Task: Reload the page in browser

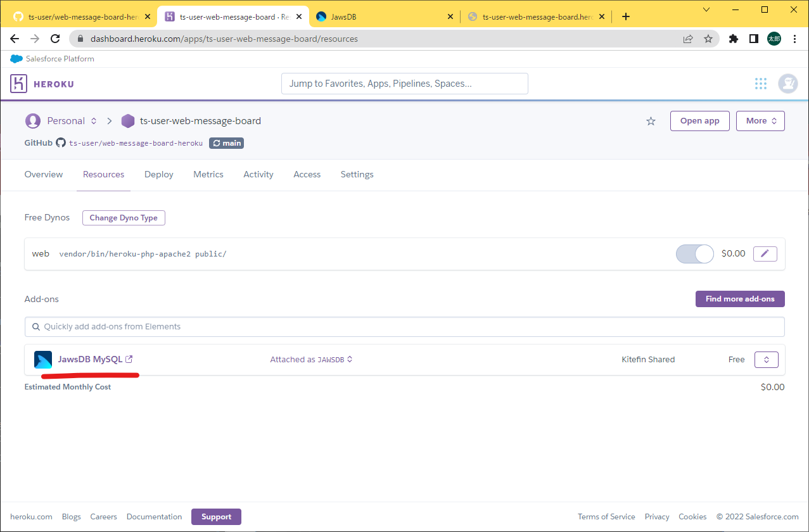Action: (55, 39)
